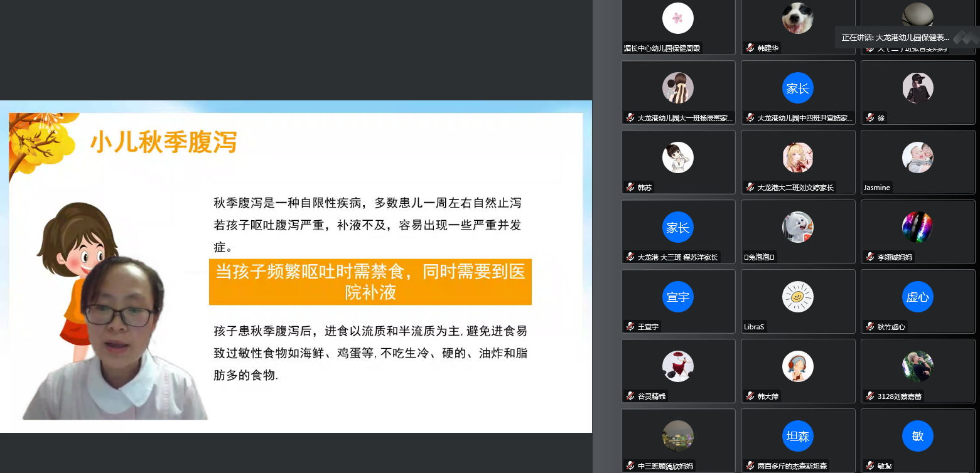
Task: Click the muted mic icon beside 韩苏
Action: [x=630, y=187]
